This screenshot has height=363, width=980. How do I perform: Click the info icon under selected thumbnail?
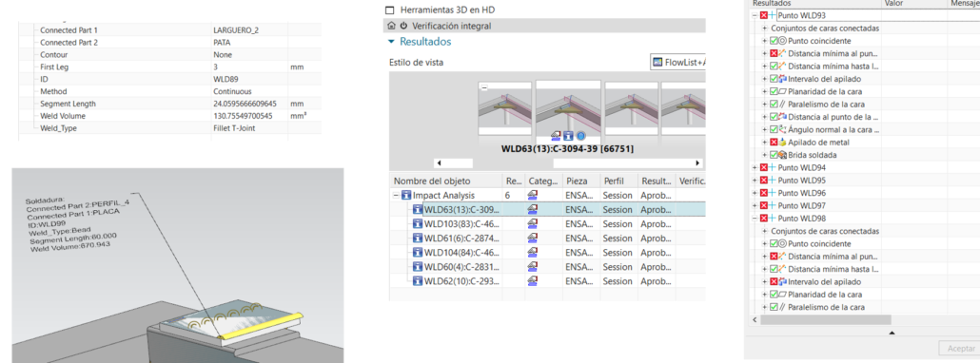point(569,135)
